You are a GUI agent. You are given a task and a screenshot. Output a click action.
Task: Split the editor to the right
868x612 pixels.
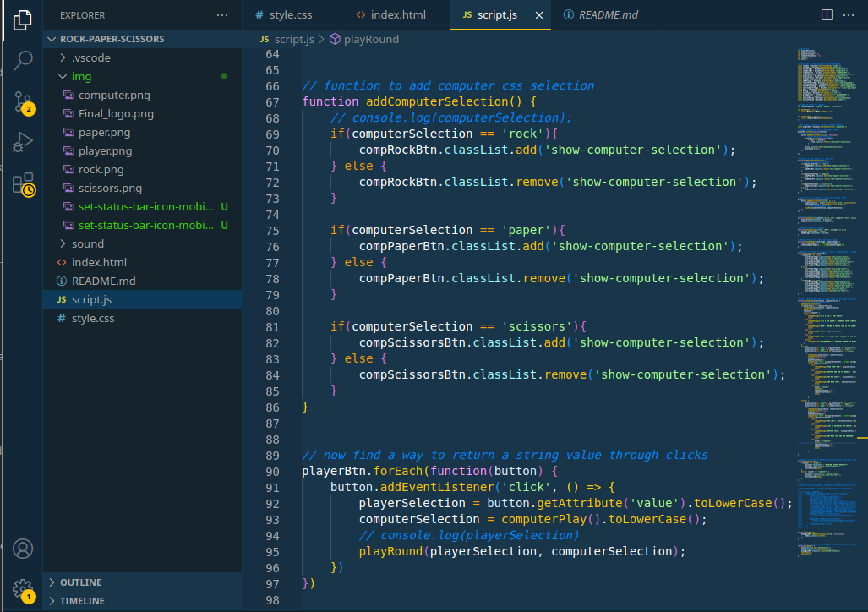click(827, 15)
